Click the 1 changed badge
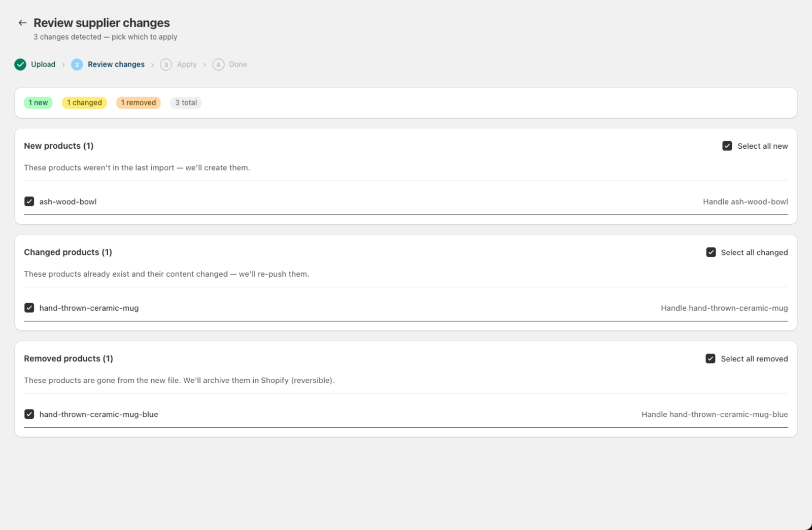Image resolution: width=812 pixels, height=530 pixels. click(84, 103)
